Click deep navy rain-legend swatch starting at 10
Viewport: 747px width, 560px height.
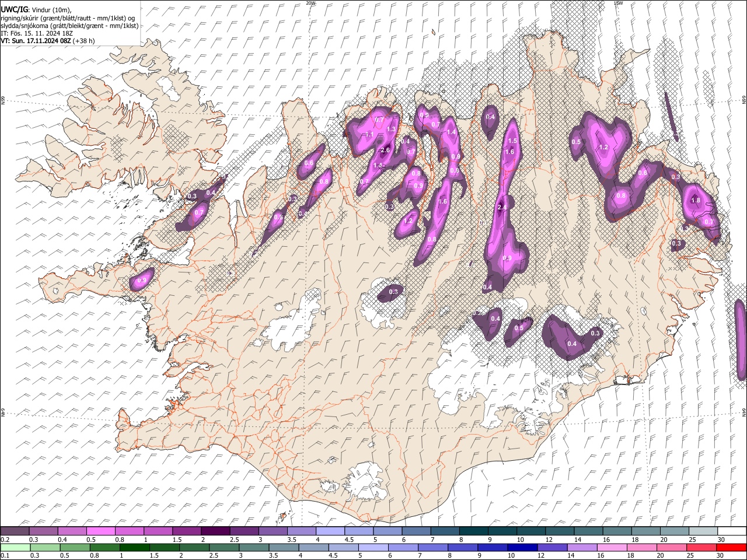[x=522, y=547]
